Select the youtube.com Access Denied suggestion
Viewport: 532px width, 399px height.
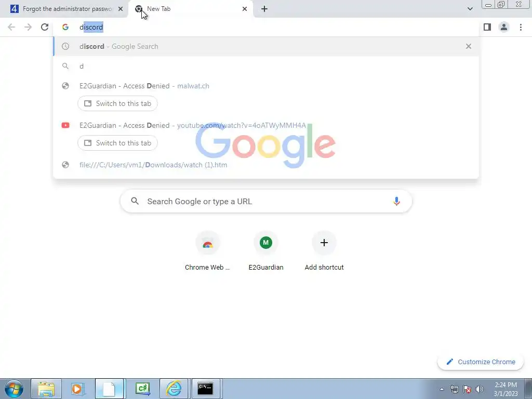(x=266, y=125)
